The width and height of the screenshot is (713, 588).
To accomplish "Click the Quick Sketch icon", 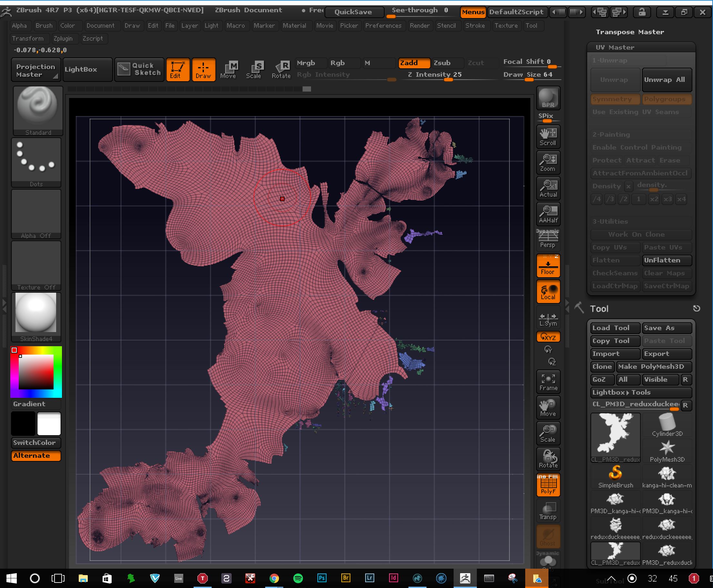I will 139,69.
